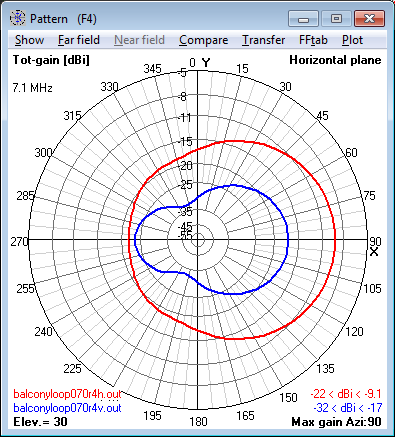
Task: Open the Plot menu
Action: pyautogui.click(x=352, y=40)
